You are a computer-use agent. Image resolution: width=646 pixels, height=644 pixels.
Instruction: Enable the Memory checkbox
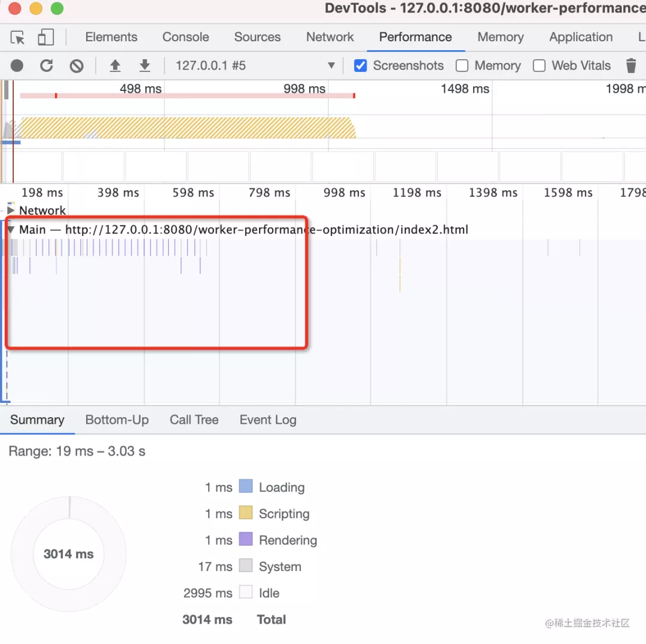click(x=462, y=66)
